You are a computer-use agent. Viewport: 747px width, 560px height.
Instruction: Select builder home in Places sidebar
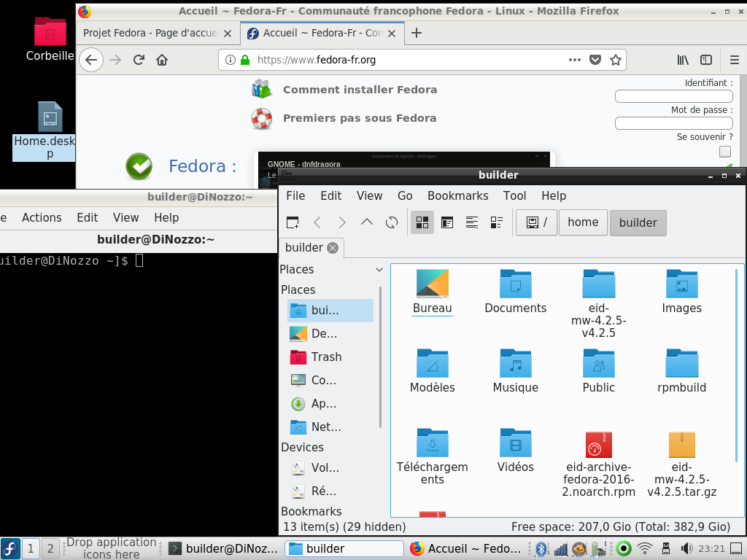330,311
